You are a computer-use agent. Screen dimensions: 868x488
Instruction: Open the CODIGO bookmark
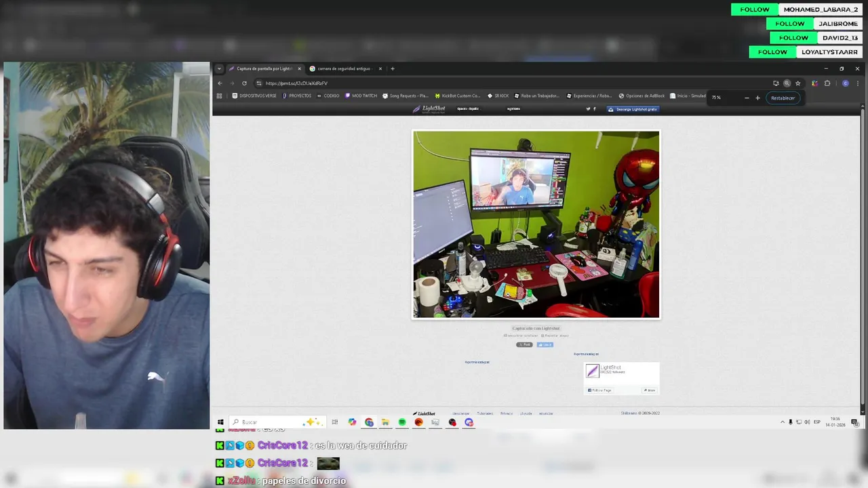(328, 96)
